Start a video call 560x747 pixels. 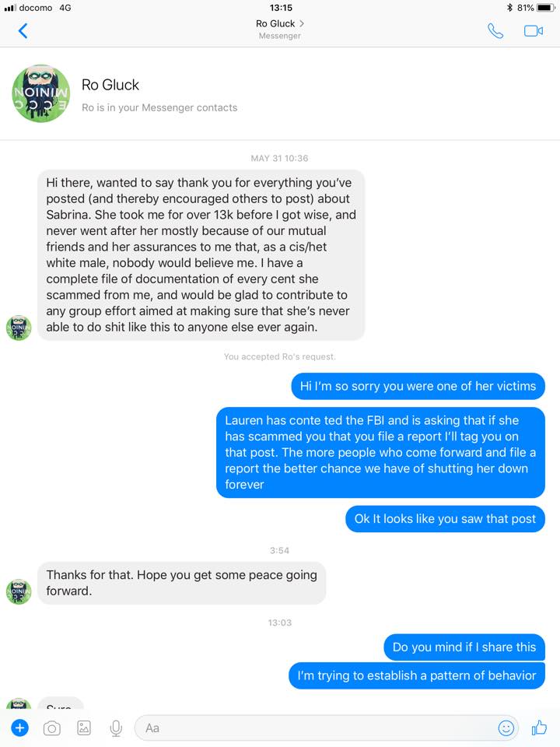[532, 30]
